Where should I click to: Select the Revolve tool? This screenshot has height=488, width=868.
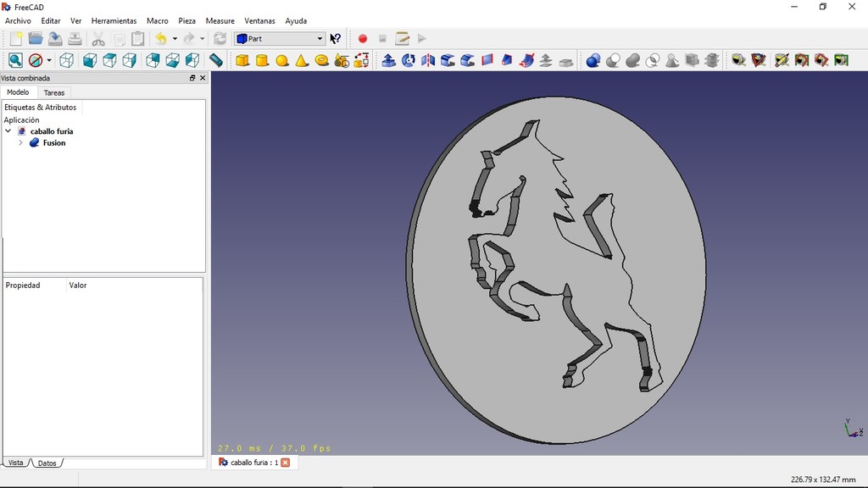(409, 60)
